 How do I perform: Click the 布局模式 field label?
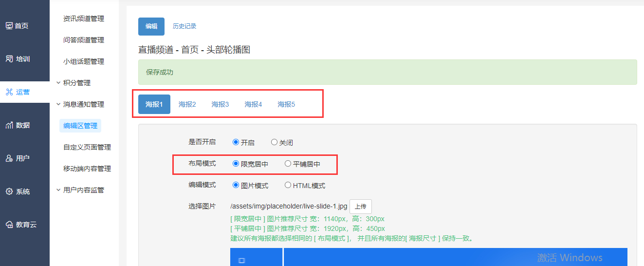coord(202,164)
